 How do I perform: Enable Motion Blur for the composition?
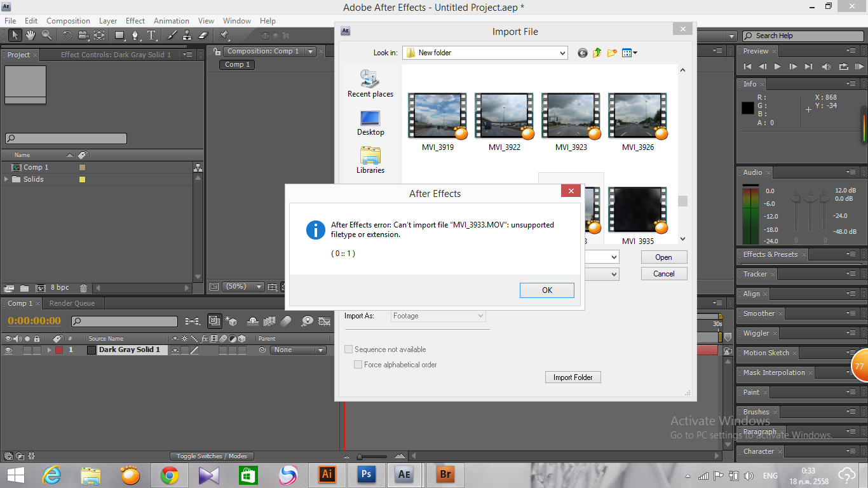tap(286, 322)
